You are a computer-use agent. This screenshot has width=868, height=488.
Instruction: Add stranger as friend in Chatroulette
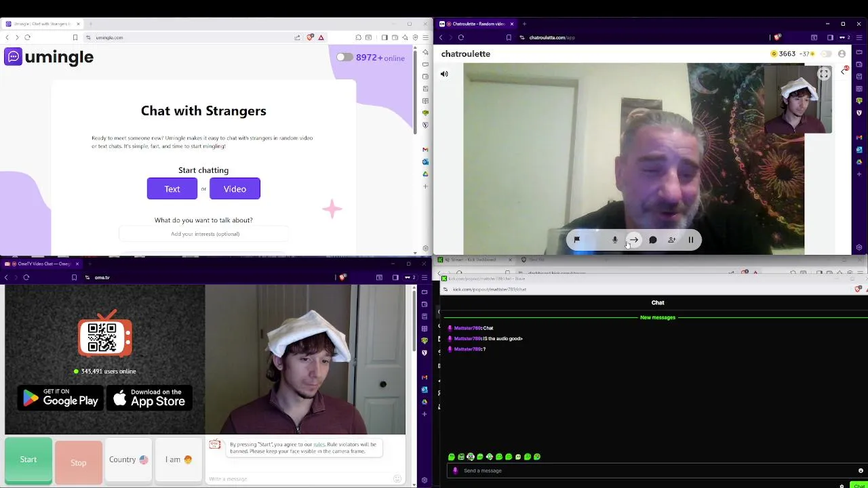click(x=672, y=239)
